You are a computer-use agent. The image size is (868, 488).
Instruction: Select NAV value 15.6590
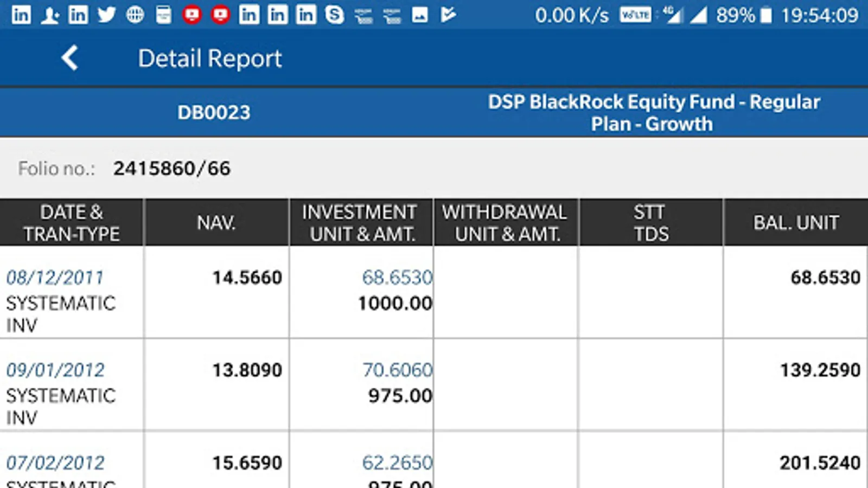pos(247,463)
